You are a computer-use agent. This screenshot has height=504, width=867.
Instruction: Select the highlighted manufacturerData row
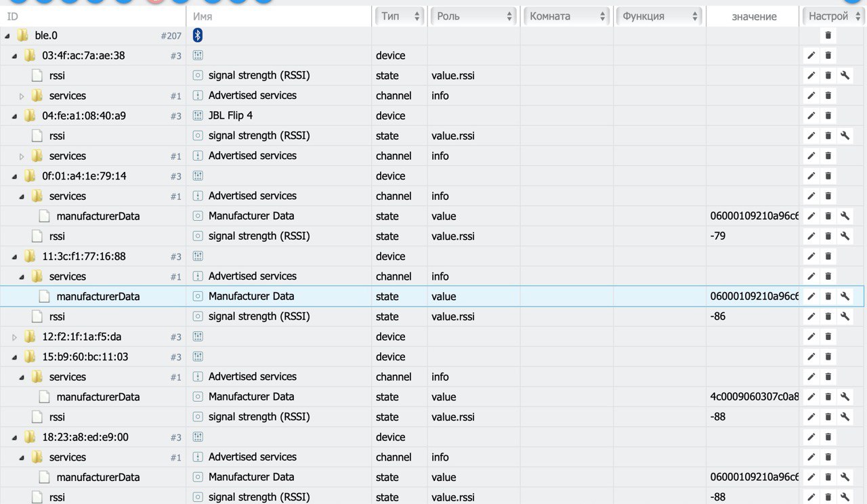pos(433,296)
